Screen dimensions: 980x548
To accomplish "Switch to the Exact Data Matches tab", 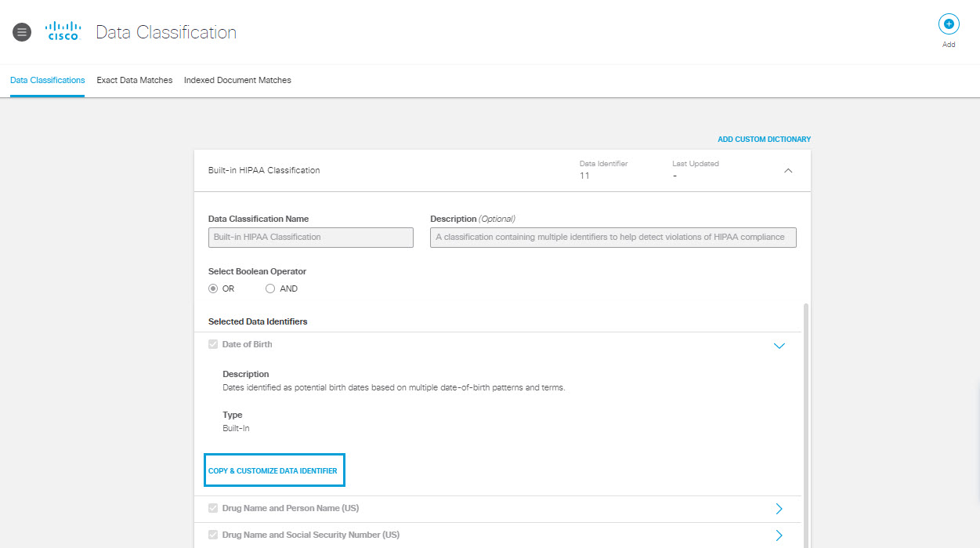I will point(134,80).
